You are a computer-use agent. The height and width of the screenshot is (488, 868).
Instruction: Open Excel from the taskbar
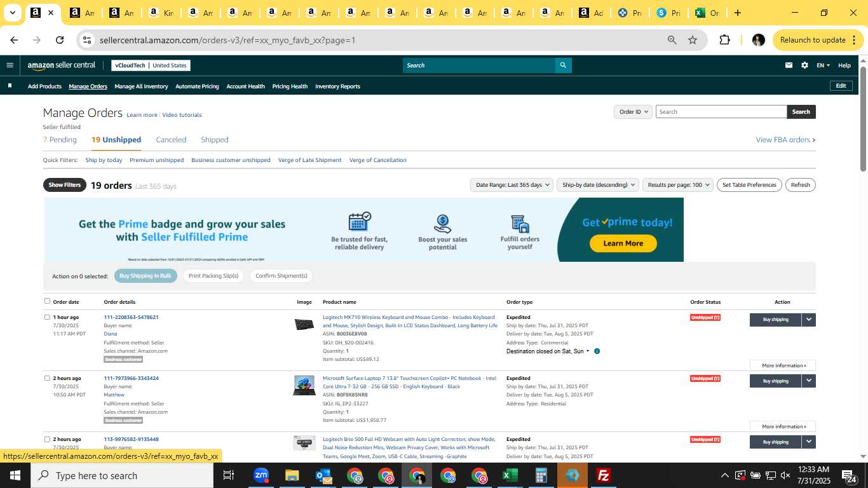[510, 475]
